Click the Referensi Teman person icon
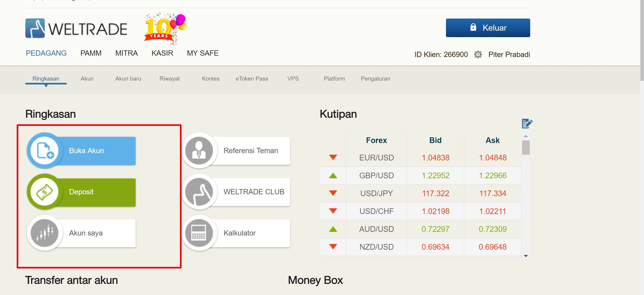Screen dimensions: 644x295 click(x=199, y=151)
